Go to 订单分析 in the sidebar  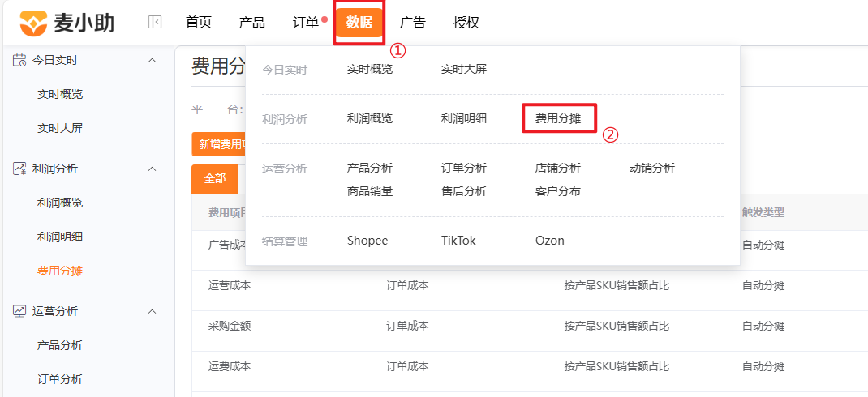(x=60, y=380)
